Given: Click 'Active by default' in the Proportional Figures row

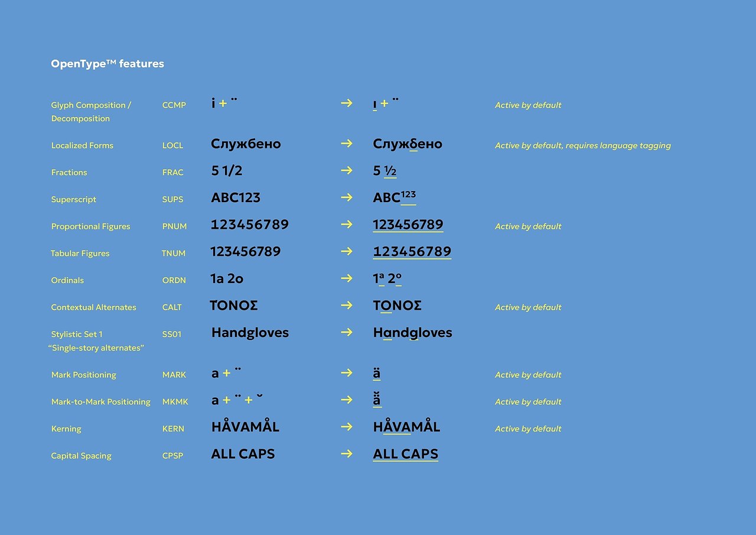Looking at the screenshot, I should pyautogui.click(x=529, y=226).
